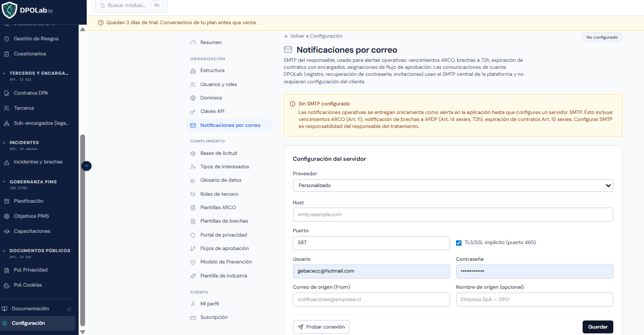Click the Incidentes y brechas warning icon
This screenshot has width=644, height=335.
pos(6,162)
